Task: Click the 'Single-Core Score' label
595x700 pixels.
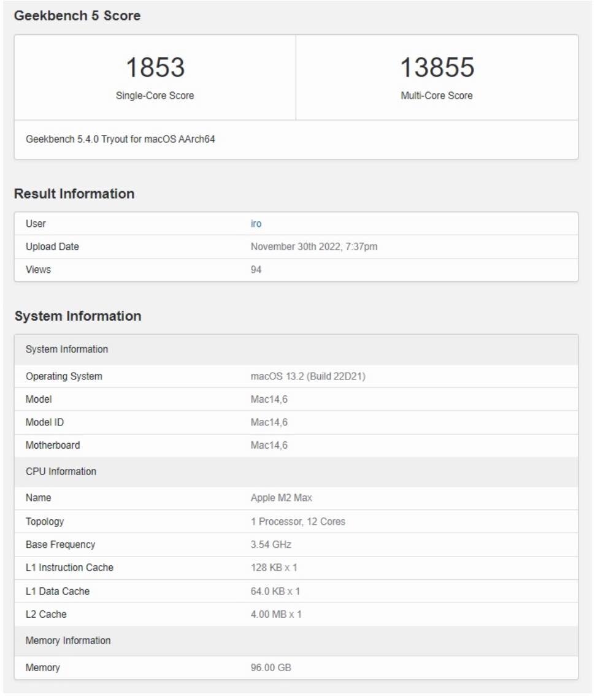Action: (x=155, y=96)
